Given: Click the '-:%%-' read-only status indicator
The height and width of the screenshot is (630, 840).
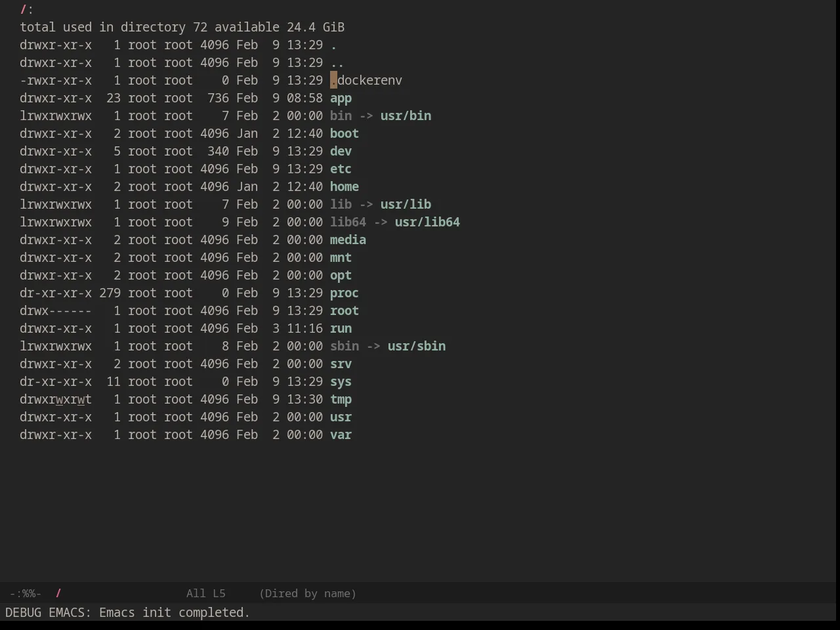Looking at the screenshot, I should 26,593.
